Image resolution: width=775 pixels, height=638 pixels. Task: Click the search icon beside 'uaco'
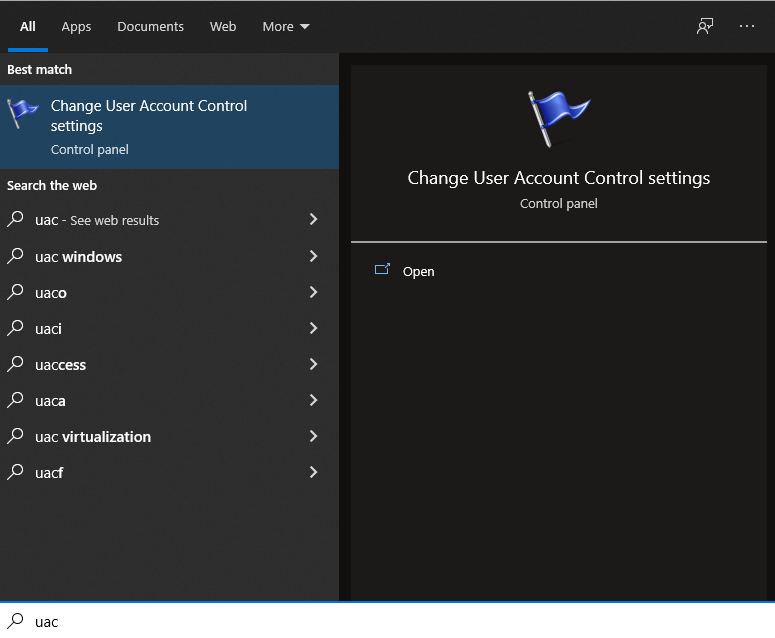[16, 292]
